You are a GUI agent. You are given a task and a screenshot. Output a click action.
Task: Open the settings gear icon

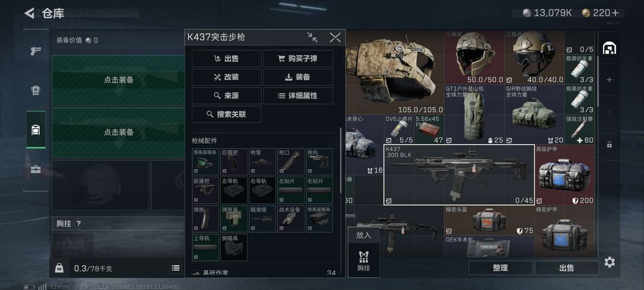pyautogui.click(x=609, y=262)
